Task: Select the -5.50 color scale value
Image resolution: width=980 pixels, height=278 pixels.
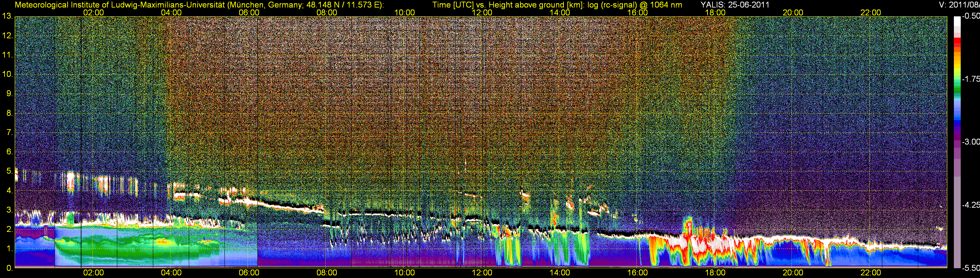Action: click(971, 268)
